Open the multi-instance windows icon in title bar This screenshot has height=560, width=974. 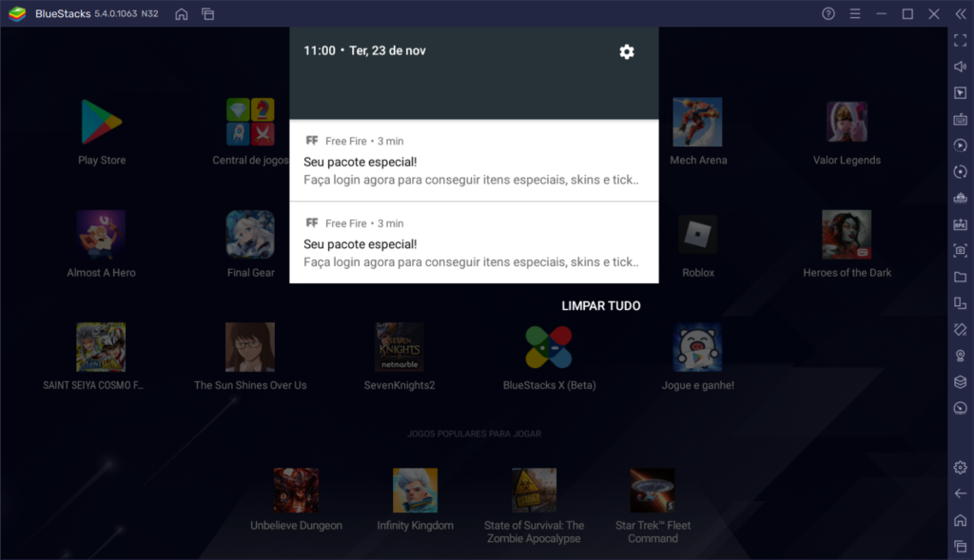click(207, 14)
